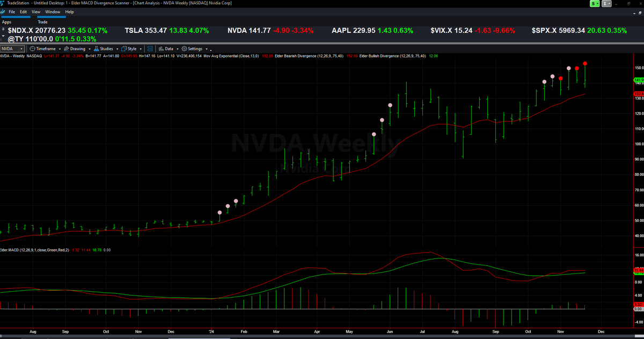The width and height of the screenshot is (644, 339).
Task: Click the -4.00 MACD axis label
Action: tap(639, 322)
